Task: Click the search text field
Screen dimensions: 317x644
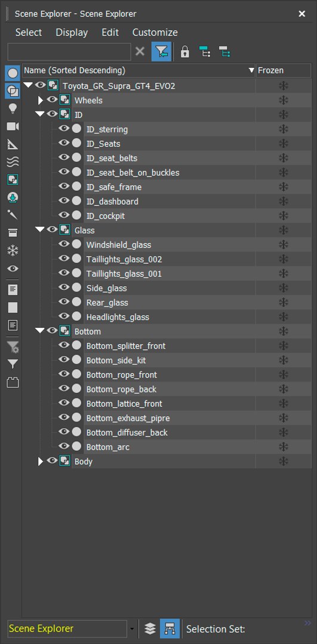Action: [x=69, y=52]
